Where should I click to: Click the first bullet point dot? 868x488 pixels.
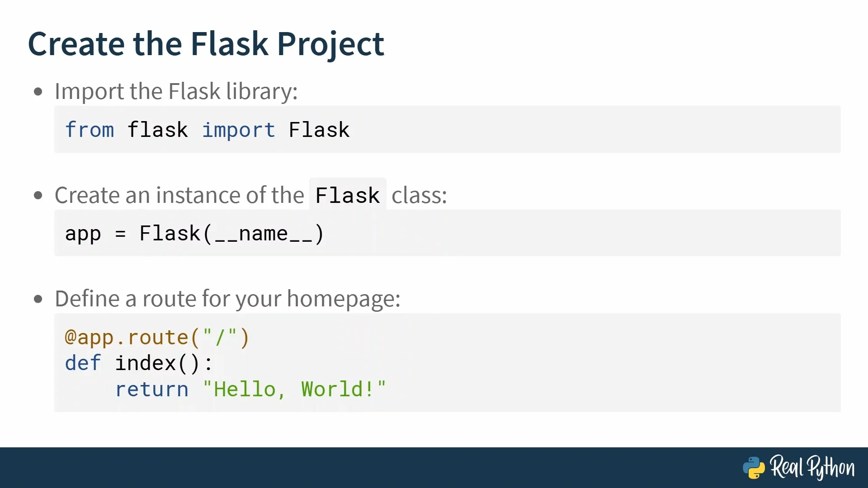coord(38,92)
